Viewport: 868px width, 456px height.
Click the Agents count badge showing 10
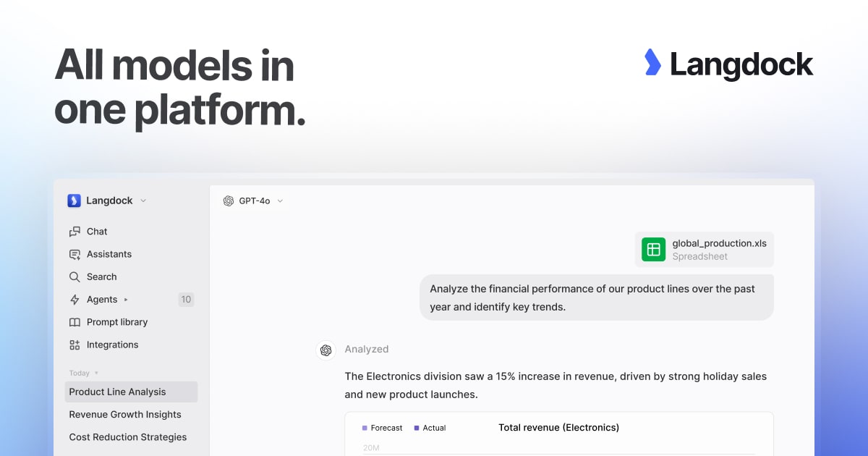tap(186, 300)
